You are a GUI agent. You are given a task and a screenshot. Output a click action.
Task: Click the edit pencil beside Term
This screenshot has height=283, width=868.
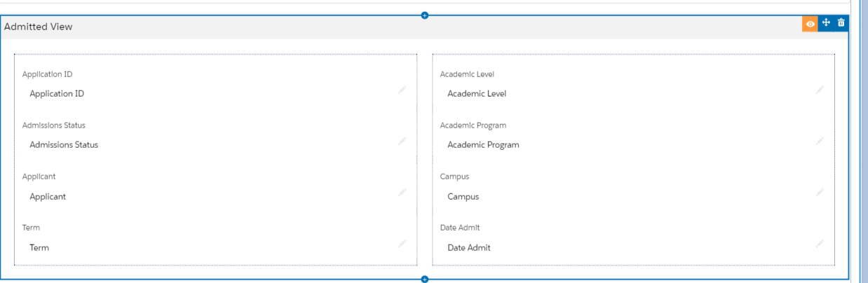click(x=402, y=243)
